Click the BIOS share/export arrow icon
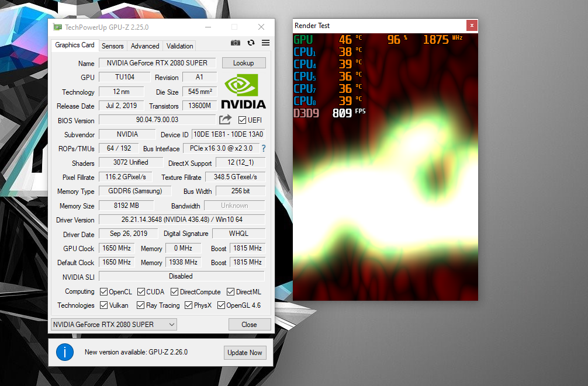Screen dimensions: 588x386 click(225, 120)
